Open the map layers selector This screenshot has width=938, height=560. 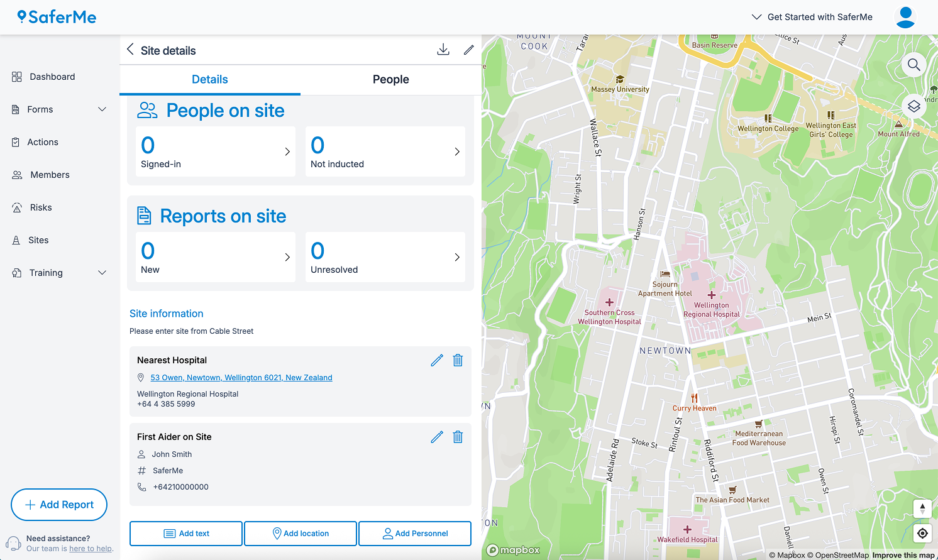pos(913,106)
